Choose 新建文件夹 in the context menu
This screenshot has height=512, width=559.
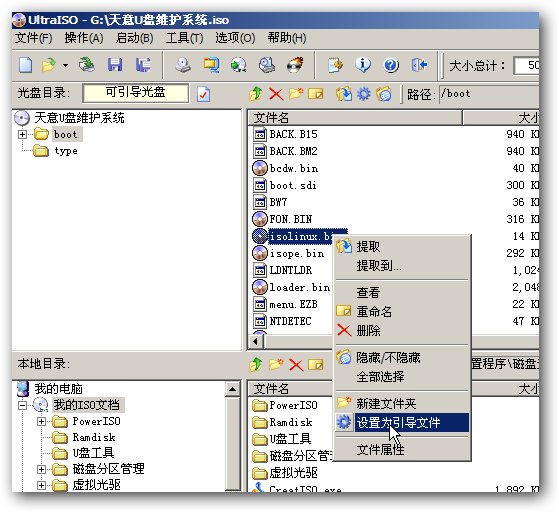(x=402, y=404)
